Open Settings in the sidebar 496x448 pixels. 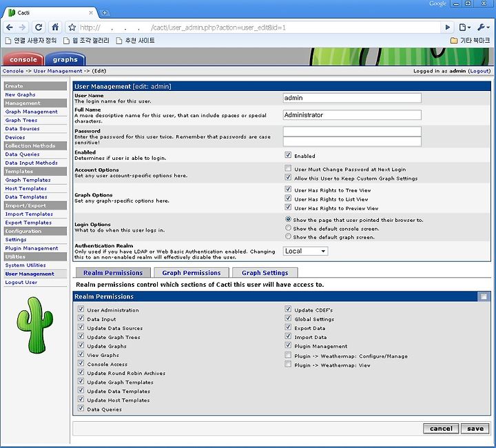pyautogui.click(x=15, y=240)
